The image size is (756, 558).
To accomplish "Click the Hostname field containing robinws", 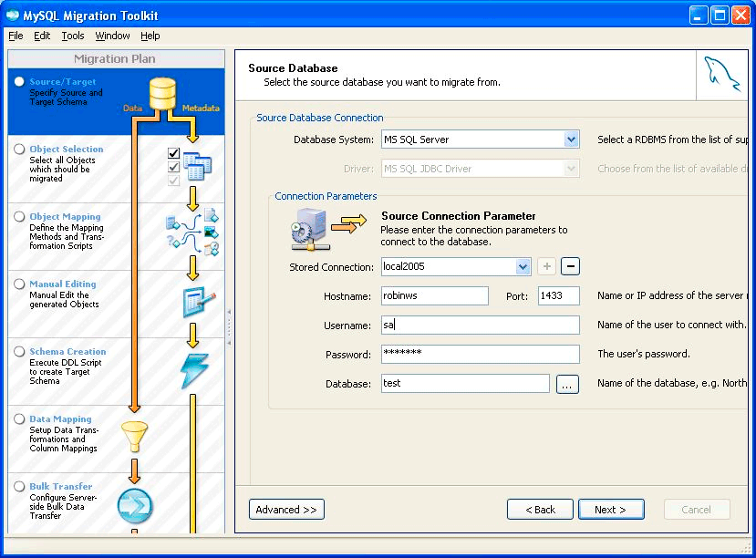I will [434, 295].
